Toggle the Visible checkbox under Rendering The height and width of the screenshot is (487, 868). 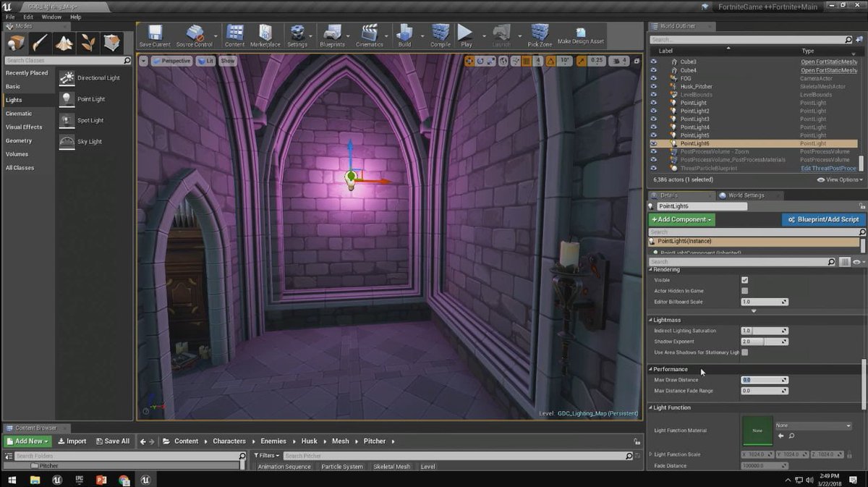[x=744, y=280]
